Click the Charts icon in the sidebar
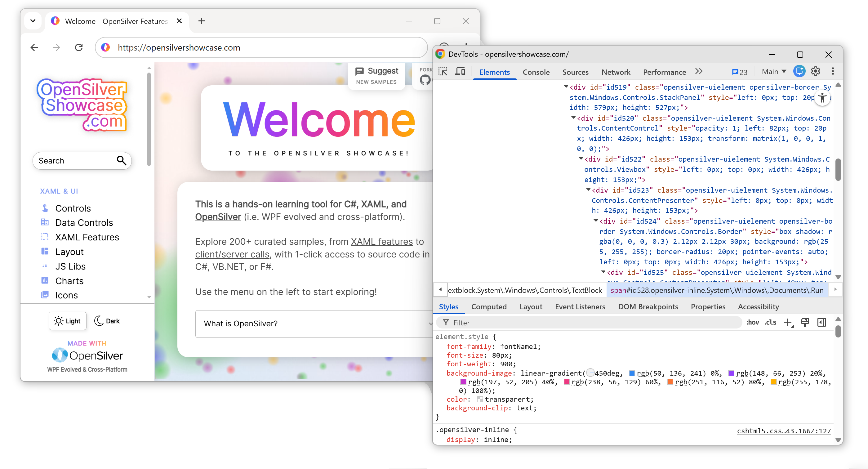 click(x=45, y=281)
